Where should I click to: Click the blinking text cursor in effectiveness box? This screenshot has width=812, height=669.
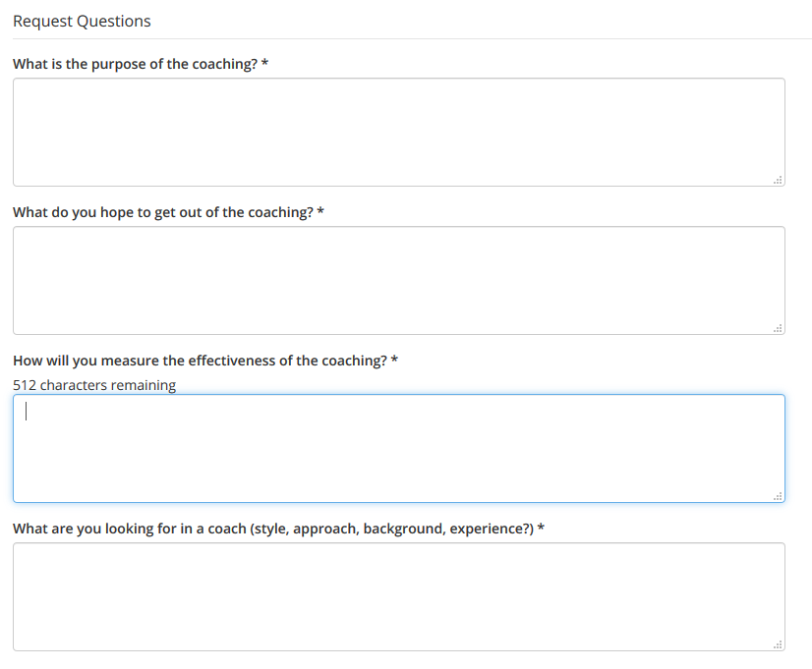click(27, 414)
